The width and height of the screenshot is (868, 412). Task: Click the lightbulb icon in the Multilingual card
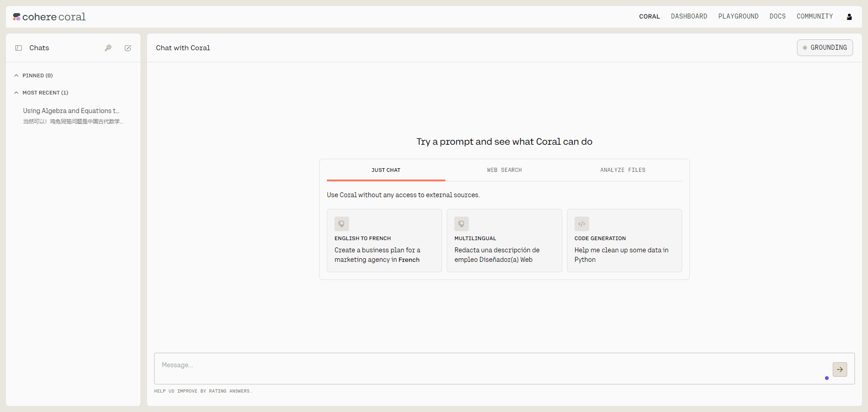coord(462,224)
